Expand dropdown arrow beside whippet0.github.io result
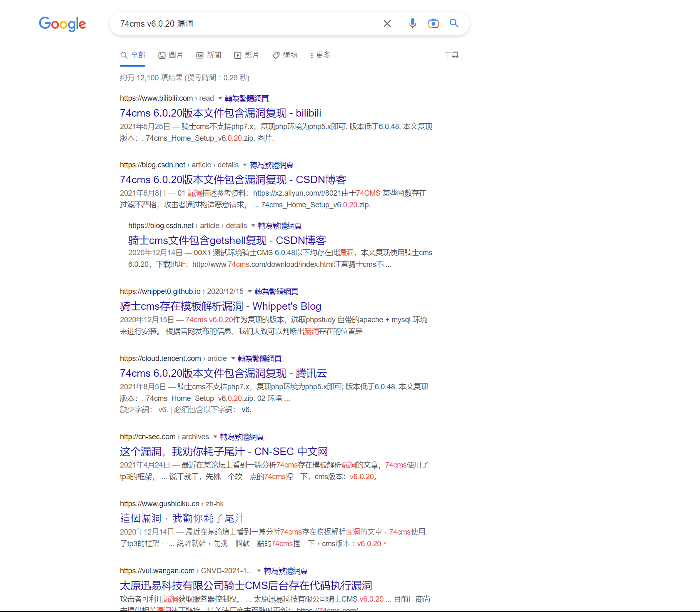The image size is (700, 612). 250,291
